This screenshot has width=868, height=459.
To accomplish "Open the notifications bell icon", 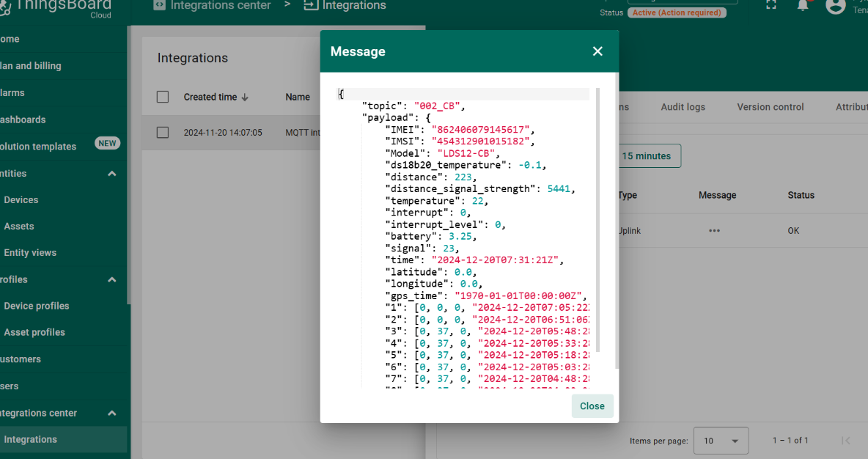I will pyautogui.click(x=803, y=5).
